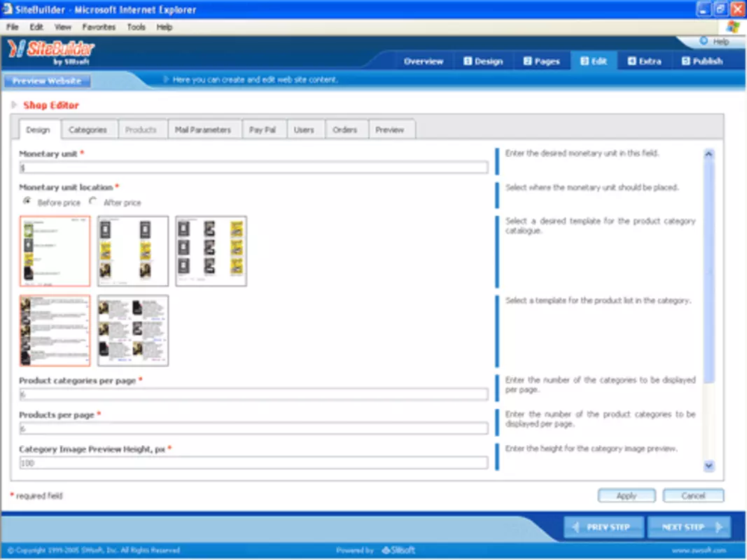747x560 pixels.
Task: Go to step 4 Extra
Action: (644, 62)
